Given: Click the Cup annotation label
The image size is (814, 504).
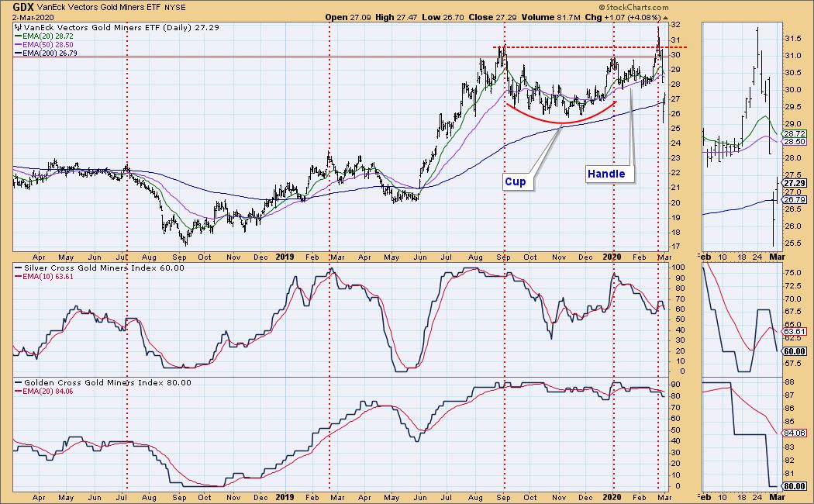Looking at the screenshot, I should (516, 181).
